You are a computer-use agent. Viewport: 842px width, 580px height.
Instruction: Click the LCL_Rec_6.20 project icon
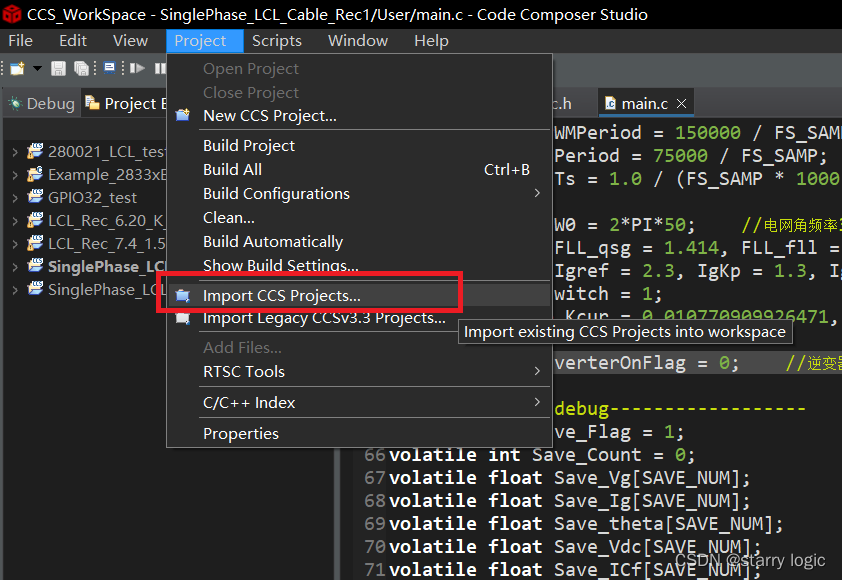[x=35, y=220]
